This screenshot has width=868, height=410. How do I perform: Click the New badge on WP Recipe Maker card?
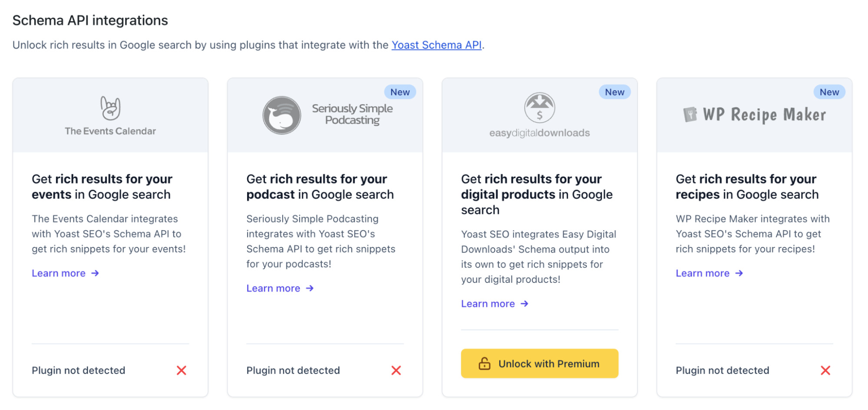pyautogui.click(x=828, y=92)
